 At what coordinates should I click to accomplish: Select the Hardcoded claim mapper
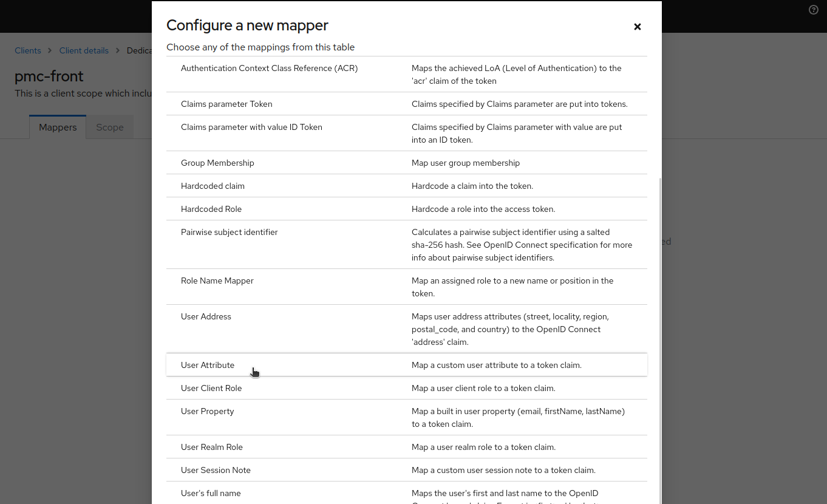click(x=213, y=186)
